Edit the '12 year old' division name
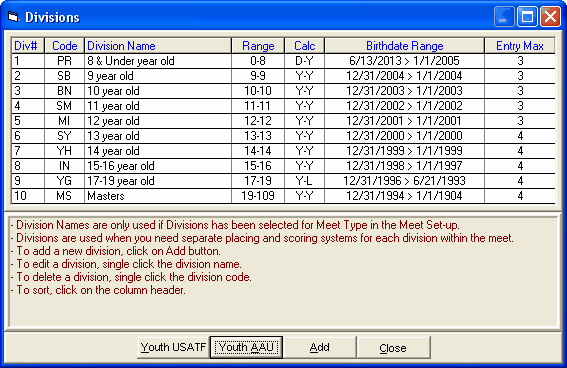The height and width of the screenshot is (368, 567). coord(158,121)
